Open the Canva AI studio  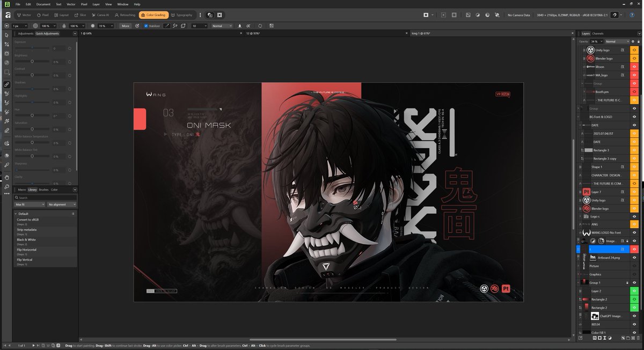coord(99,15)
